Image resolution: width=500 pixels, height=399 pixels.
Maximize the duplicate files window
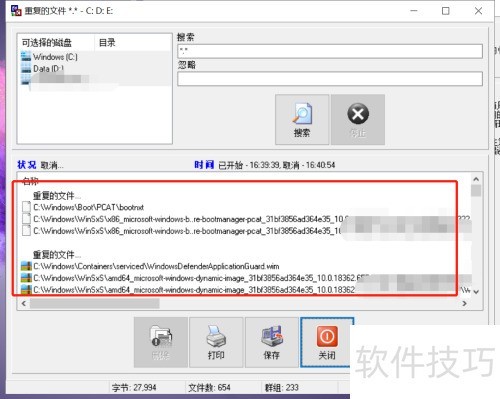click(x=446, y=11)
